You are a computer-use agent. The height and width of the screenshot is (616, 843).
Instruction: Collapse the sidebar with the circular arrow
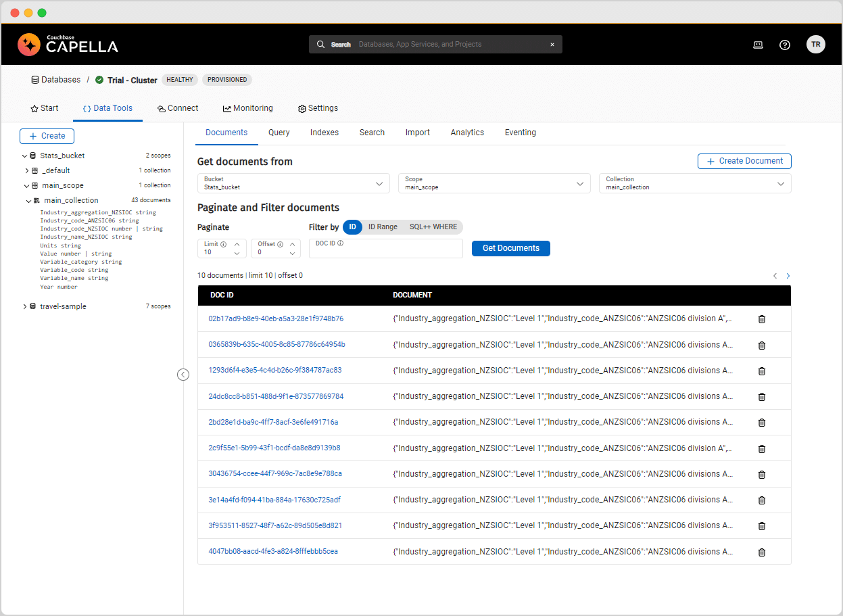click(x=183, y=374)
